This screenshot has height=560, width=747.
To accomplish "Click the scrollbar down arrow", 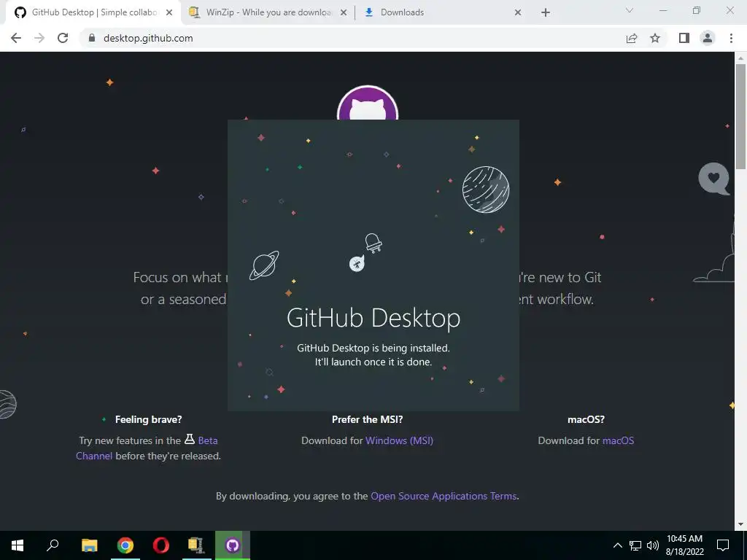I will [740, 524].
